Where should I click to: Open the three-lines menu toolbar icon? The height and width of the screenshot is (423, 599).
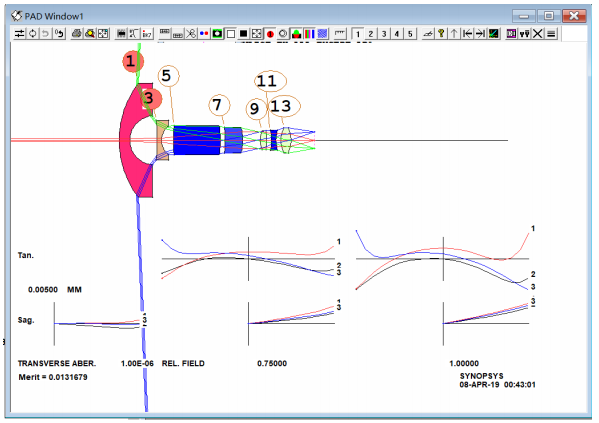[x=551, y=34]
